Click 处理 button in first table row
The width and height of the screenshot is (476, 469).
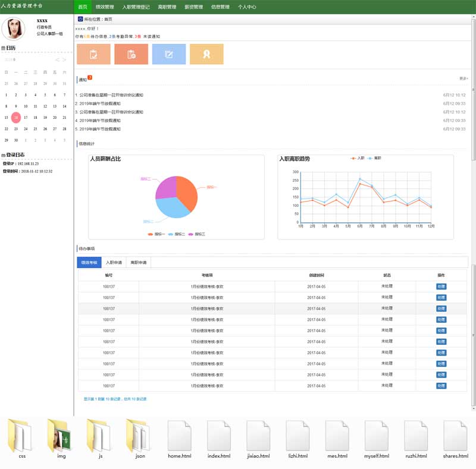tap(441, 287)
